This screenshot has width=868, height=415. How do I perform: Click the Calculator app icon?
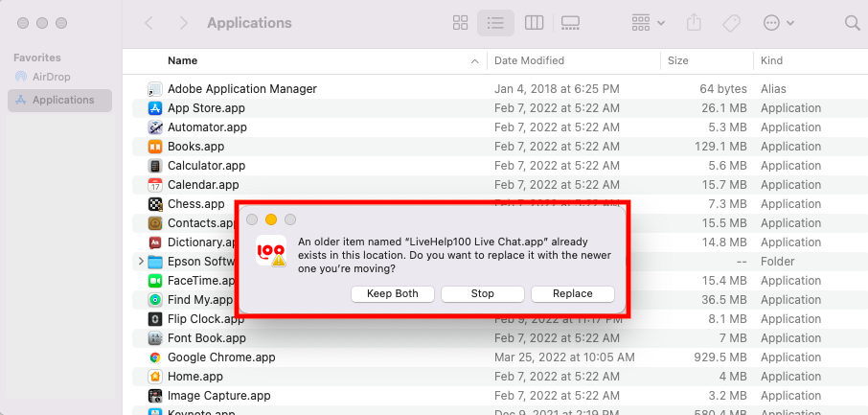pyautogui.click(x=155, y=165)
